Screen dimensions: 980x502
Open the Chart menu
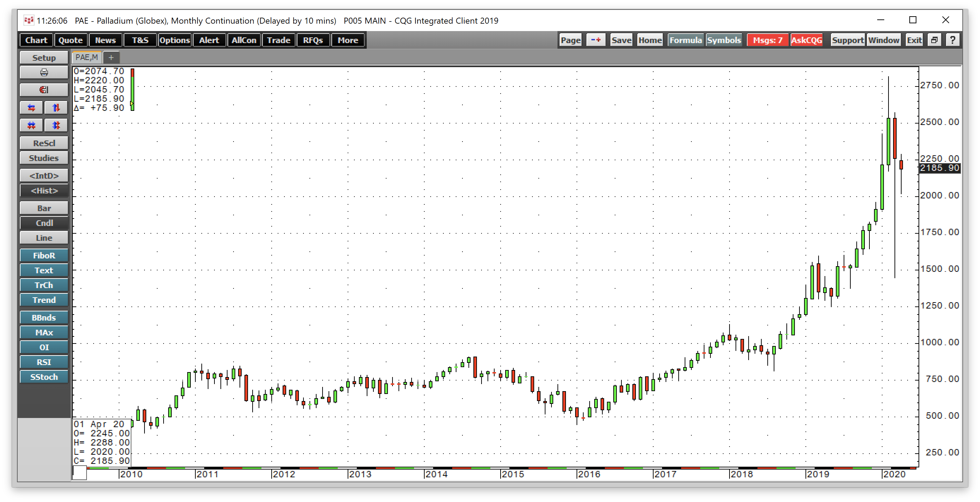[x=36, y=40]
